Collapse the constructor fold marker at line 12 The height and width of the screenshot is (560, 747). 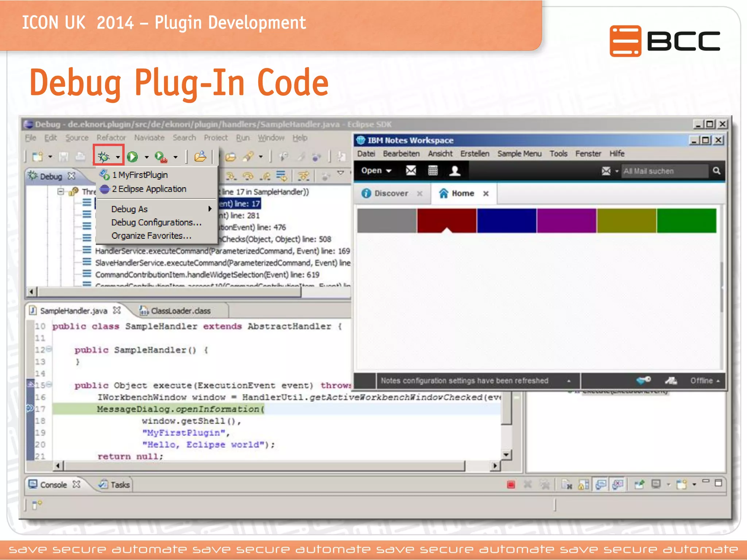pyautogui.click(x=49, y=349)
